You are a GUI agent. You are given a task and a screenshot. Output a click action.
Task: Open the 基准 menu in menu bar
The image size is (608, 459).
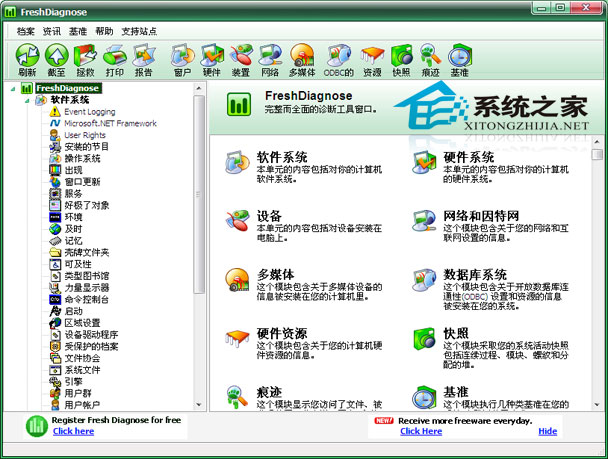pyautogui.click(x=78, y=31)
